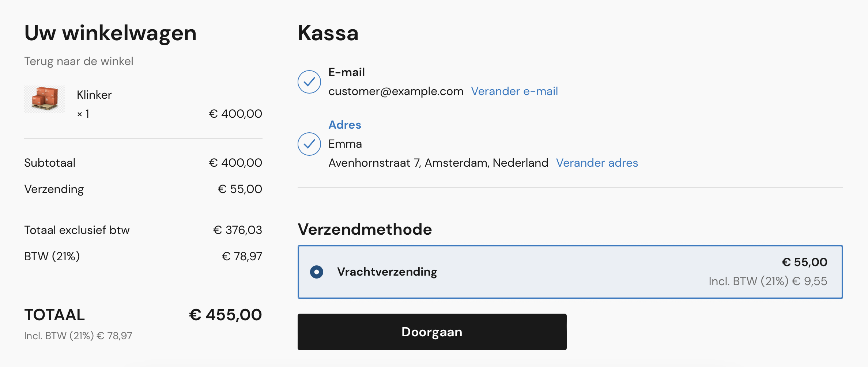
Task: Open the Adres section heading link
Action: pos(344,125)
